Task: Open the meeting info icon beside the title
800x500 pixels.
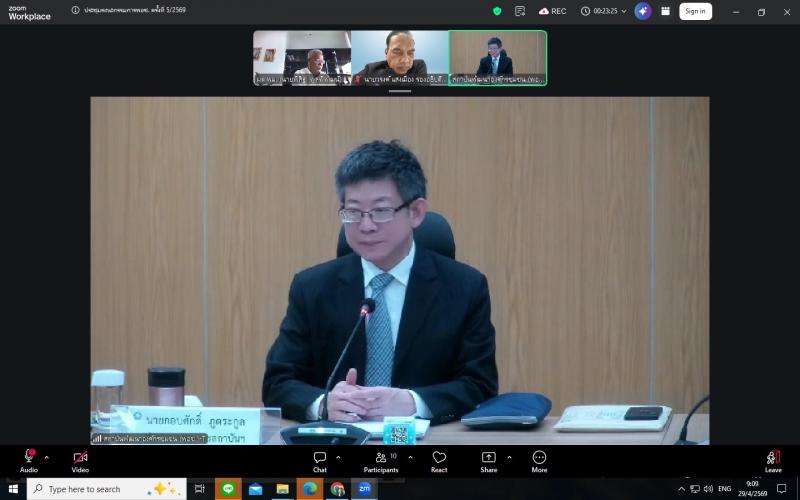Action: click(x=75, y=10)
